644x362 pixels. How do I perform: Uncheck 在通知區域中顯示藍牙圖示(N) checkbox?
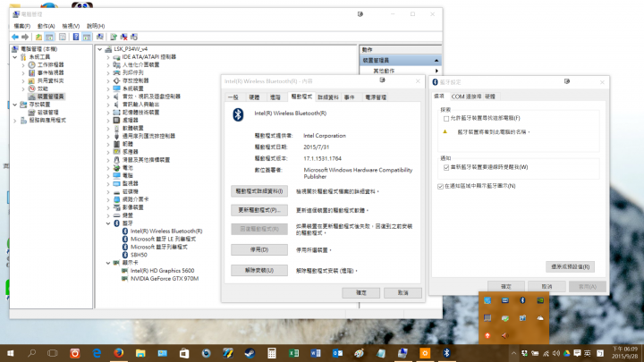click(440, 186)
